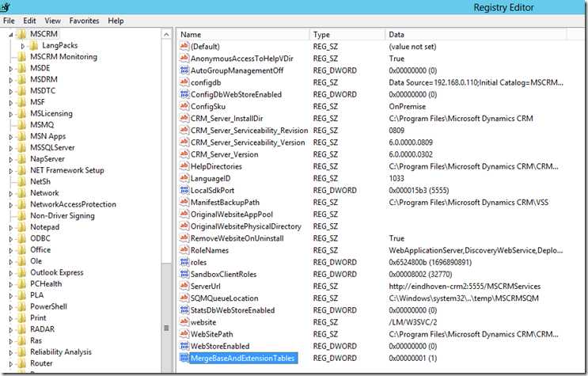Image resolution: width=588 pixels, height=376 pixels.
Task: Click the MSSQLServer folder icon
Action: 21,147
